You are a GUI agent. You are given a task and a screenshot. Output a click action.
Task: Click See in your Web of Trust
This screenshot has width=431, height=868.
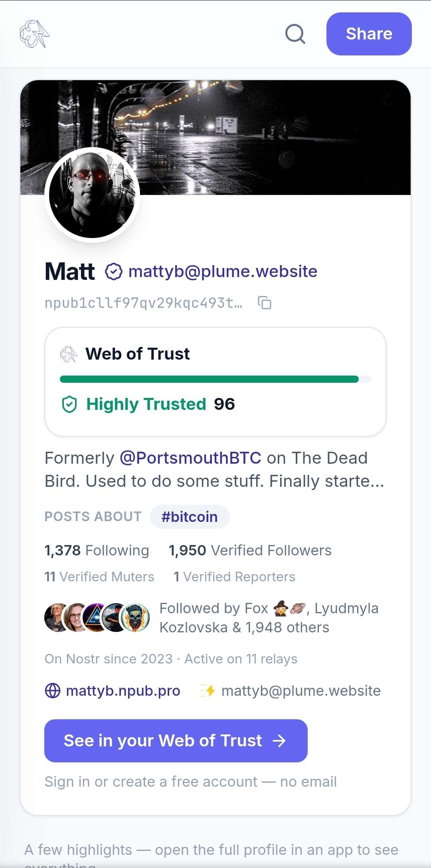(176, 741)
